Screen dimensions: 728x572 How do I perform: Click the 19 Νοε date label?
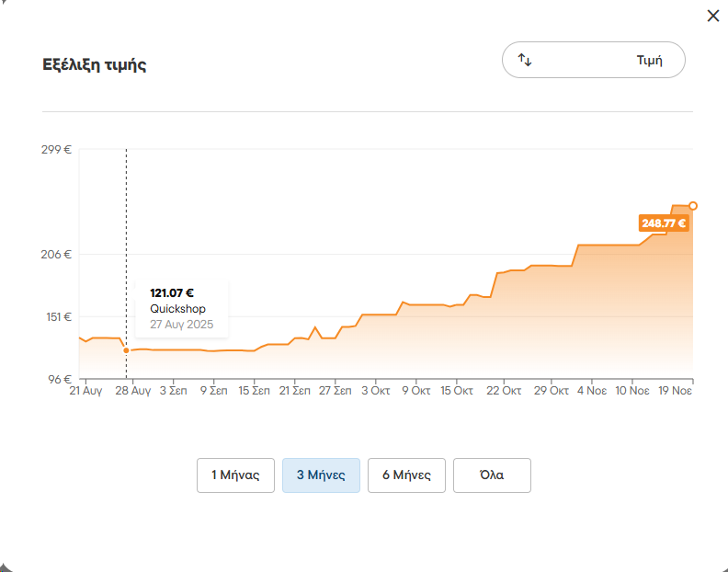[675, 391]
